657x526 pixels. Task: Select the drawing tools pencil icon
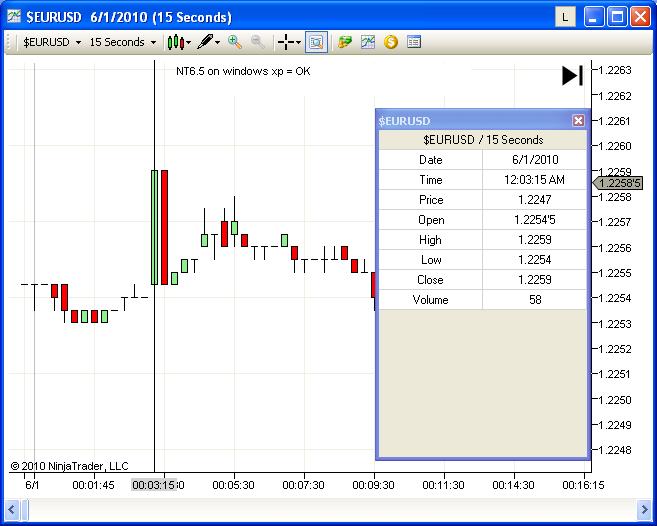click(x=205, y=42)
